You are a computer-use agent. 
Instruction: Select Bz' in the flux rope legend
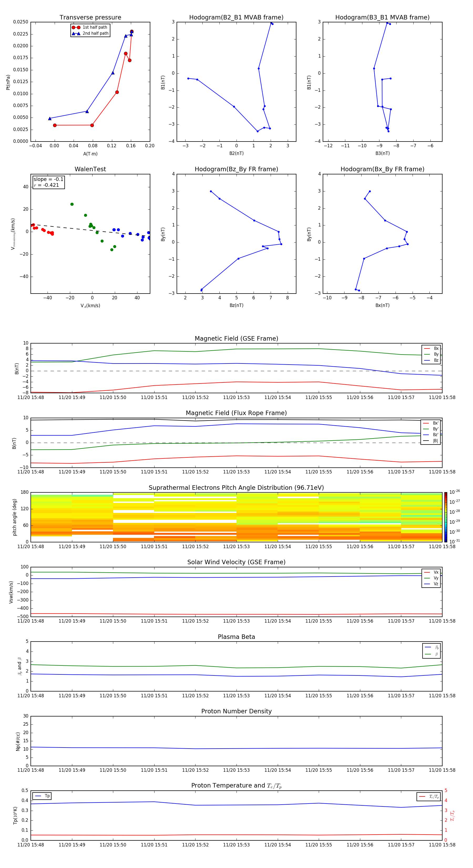(x=431, y=435)
